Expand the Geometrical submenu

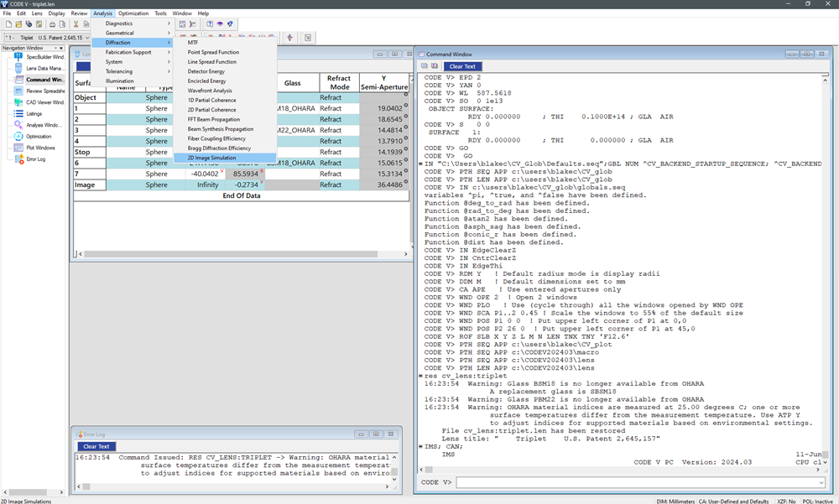[x=132, y=34]
